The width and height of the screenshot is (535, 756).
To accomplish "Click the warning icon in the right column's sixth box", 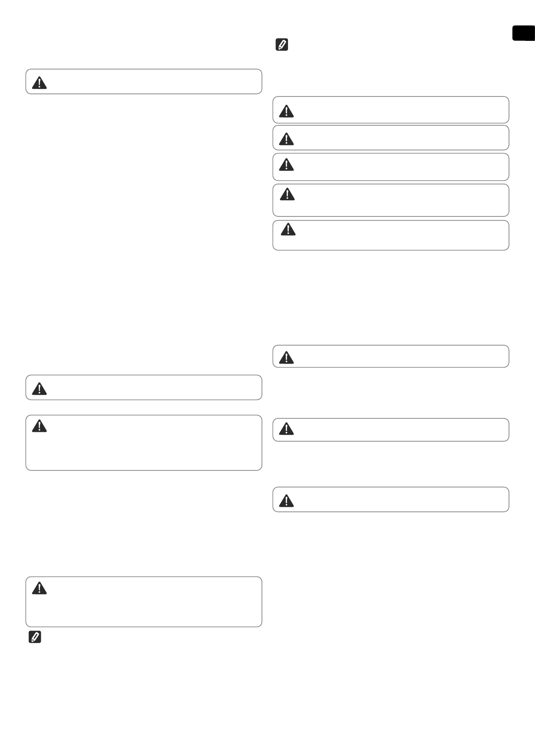I will 287,357.
